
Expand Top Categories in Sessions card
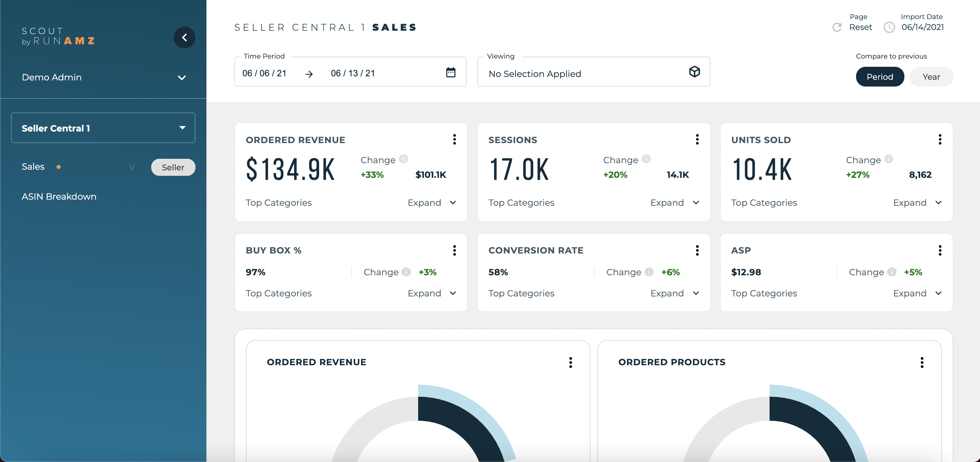pyautogui.click(x=675, y=202)
